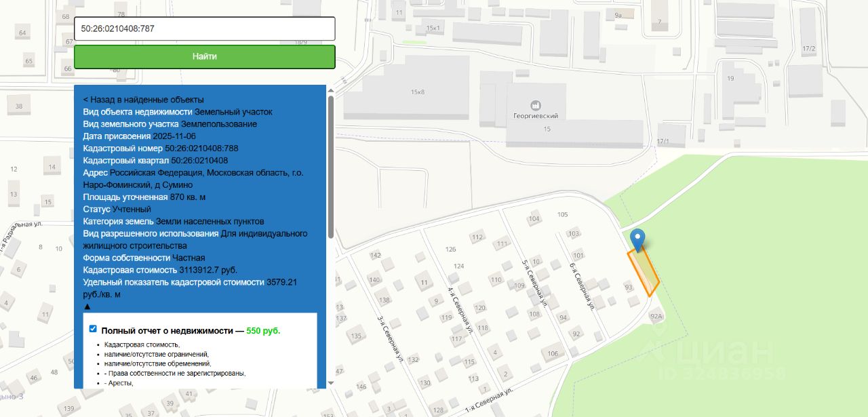Click the 550 руб. price text
The height and width of the screenshot is (417, 868).
click(263, 331)
